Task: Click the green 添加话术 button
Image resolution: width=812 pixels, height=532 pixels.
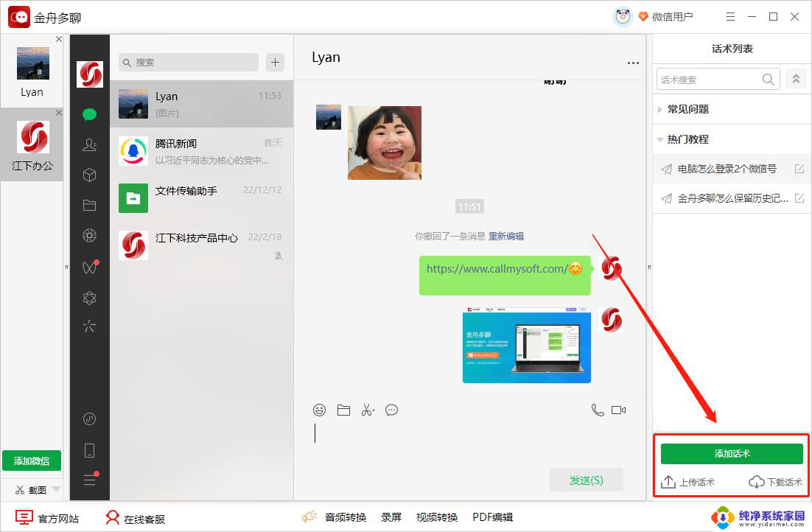Action: pos(732,454)
